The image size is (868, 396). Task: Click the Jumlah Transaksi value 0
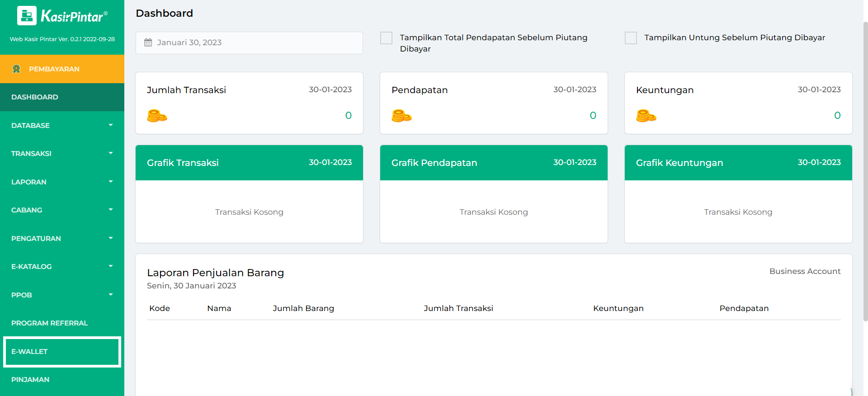click(x=349, y=116)
